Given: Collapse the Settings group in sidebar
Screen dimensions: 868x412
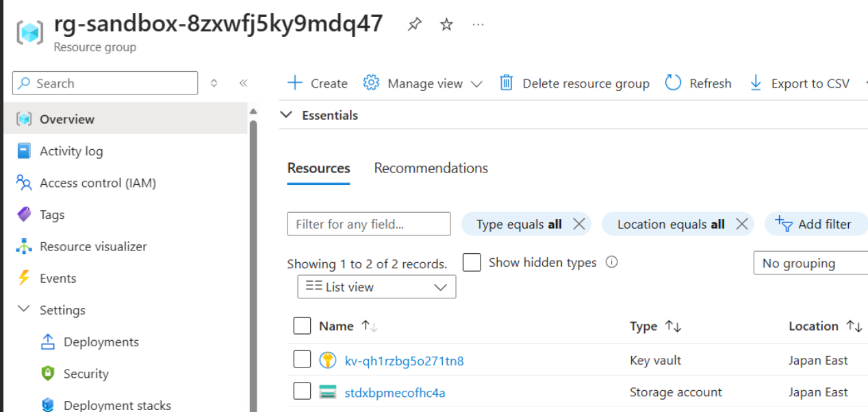Looking at the screenshot, I should click(24, 309).
